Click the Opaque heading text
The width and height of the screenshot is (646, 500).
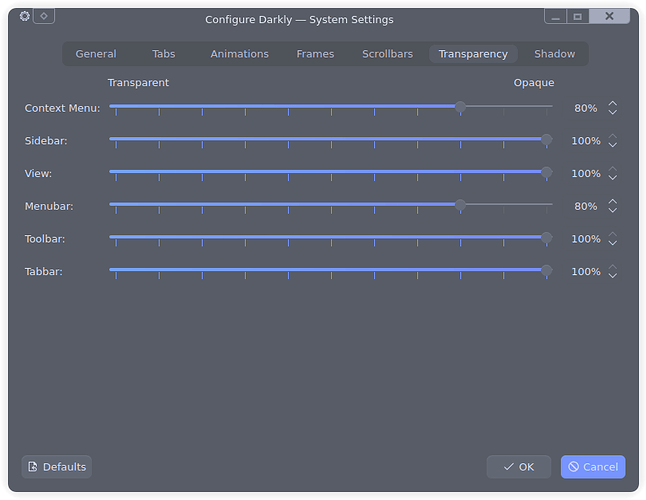tap(534, 83)
